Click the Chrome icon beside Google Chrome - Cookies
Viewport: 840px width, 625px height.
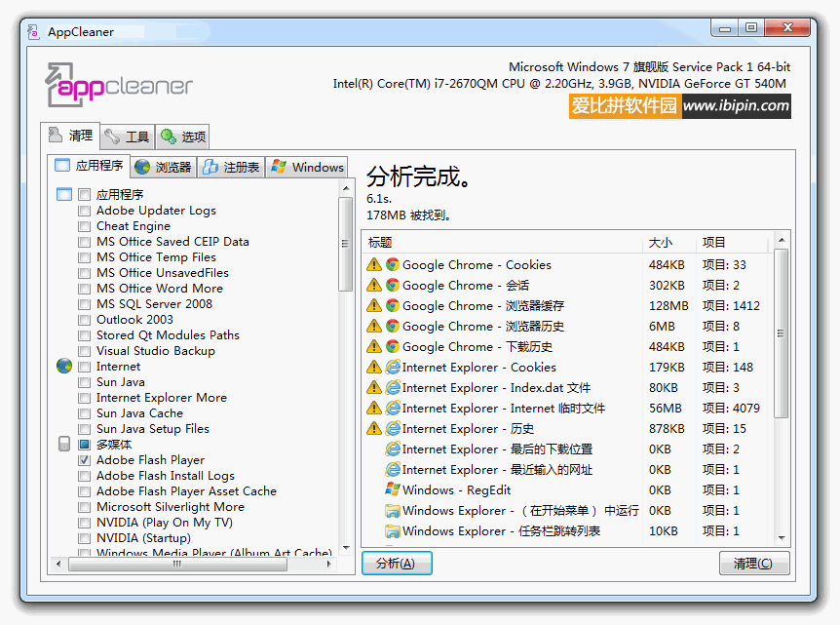[393, 265]
